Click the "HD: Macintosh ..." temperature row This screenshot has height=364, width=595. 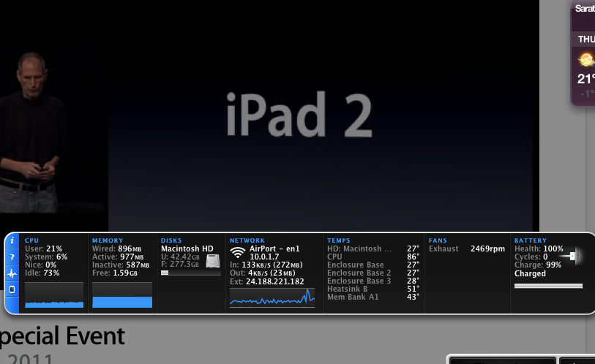(x=373, y=249)
